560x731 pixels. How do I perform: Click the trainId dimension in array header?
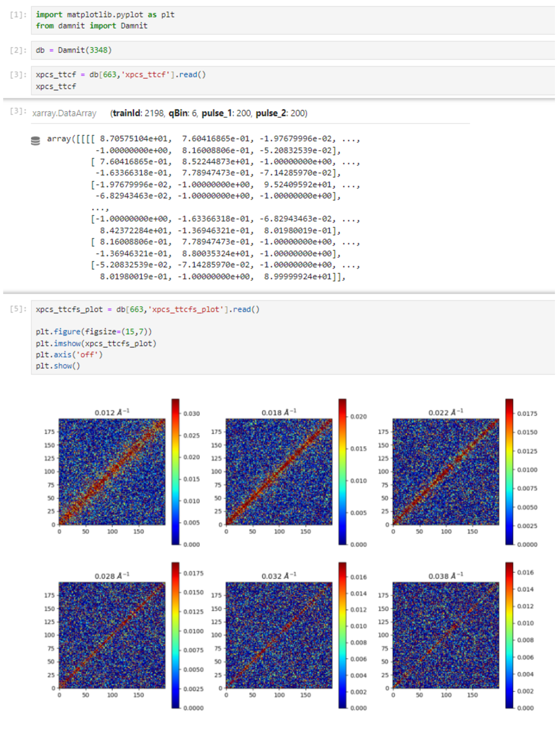click(x=137, y=113)
